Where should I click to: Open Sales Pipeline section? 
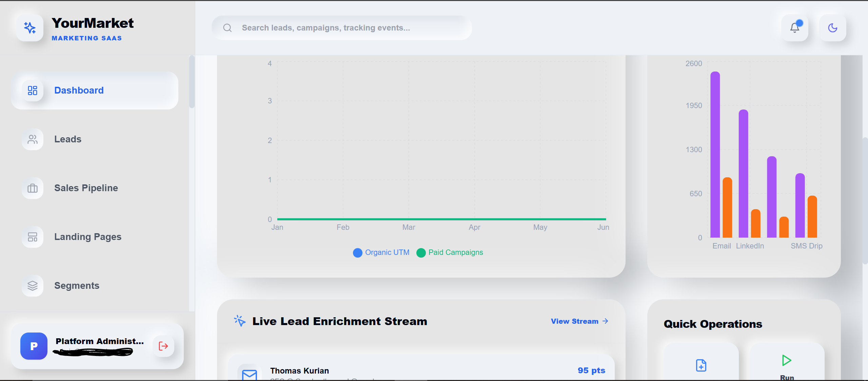coord(95,188)
